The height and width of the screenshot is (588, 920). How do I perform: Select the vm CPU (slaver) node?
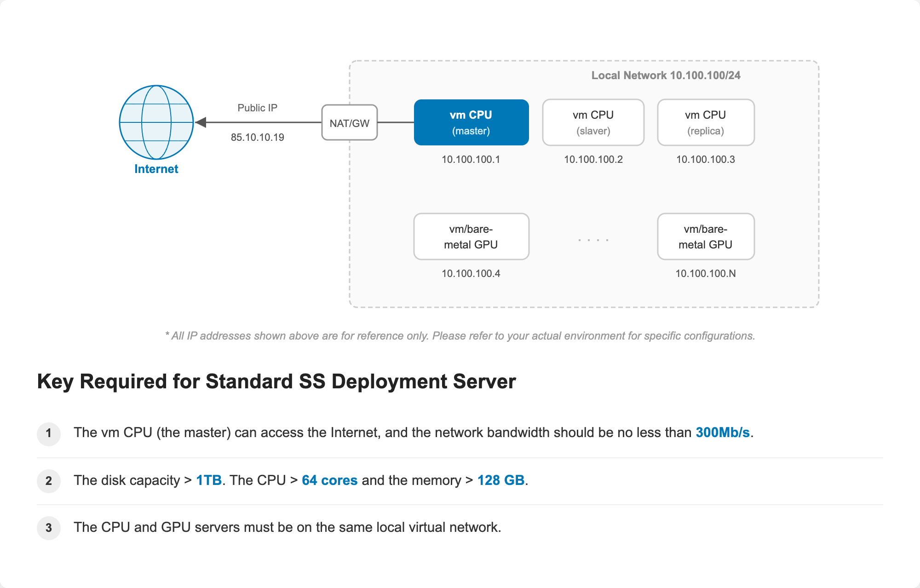[x=593, y=122]
